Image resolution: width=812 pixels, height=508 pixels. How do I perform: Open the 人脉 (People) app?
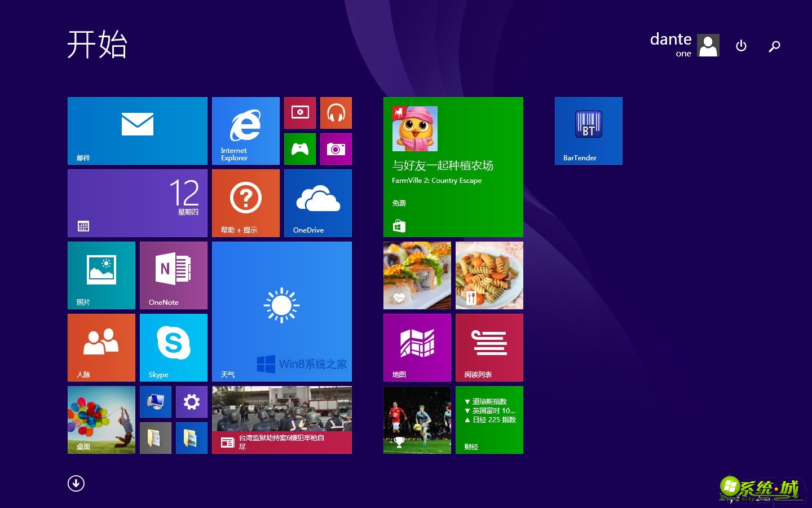click(101, 347)
